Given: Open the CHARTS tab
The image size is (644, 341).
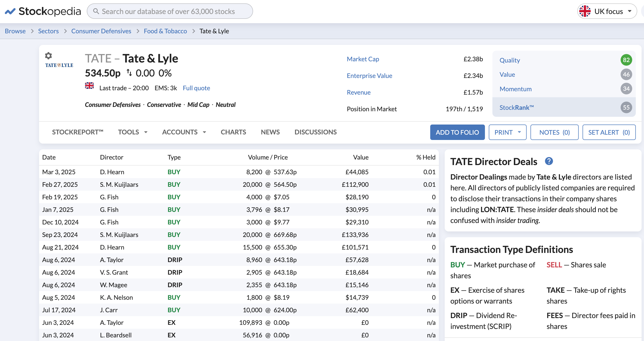Looking at the screenshot, I should pyautogui.click(x=233, y=132).
